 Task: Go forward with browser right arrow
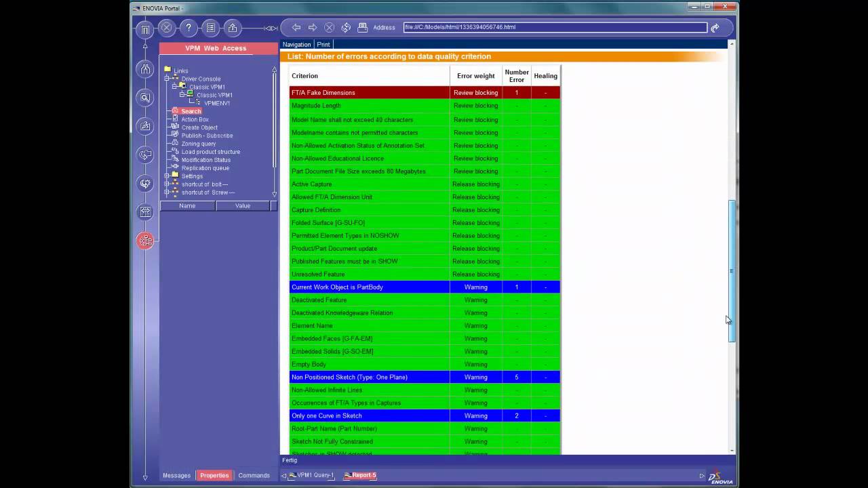tap(313, 27)
